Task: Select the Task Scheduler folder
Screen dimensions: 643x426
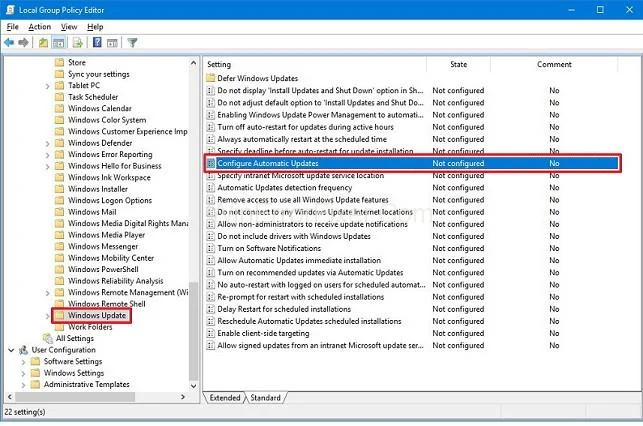Action: tap(93, 97)
